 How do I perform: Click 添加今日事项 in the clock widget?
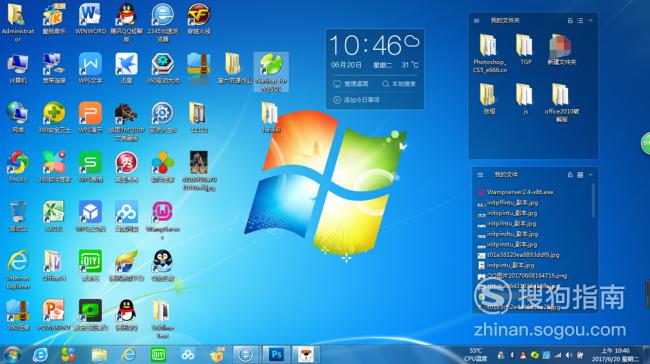click(x=356, y=100)
